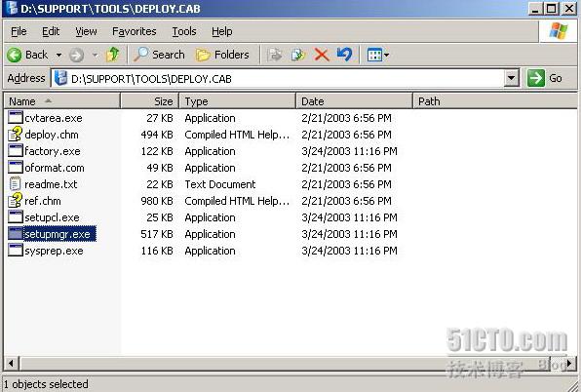581x392 pixels.
Task: Click the green Go button
Action: (x=545, y=78)
